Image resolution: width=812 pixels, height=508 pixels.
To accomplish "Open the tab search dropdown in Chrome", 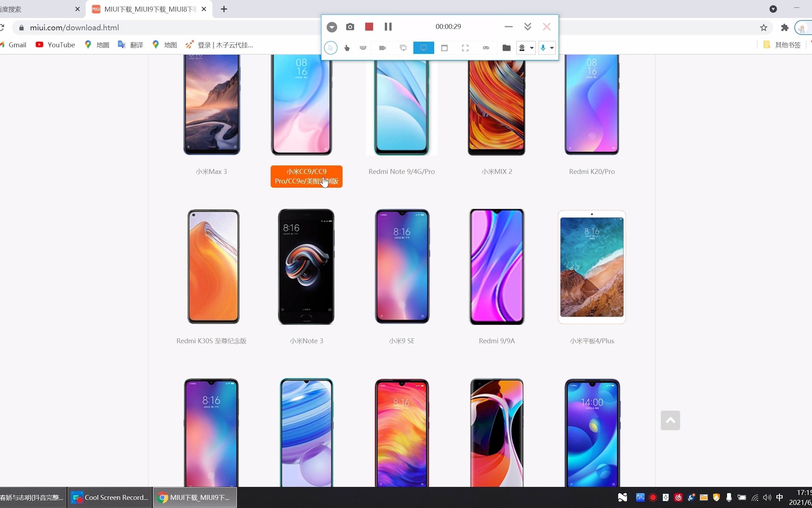I will coord(773,9).
